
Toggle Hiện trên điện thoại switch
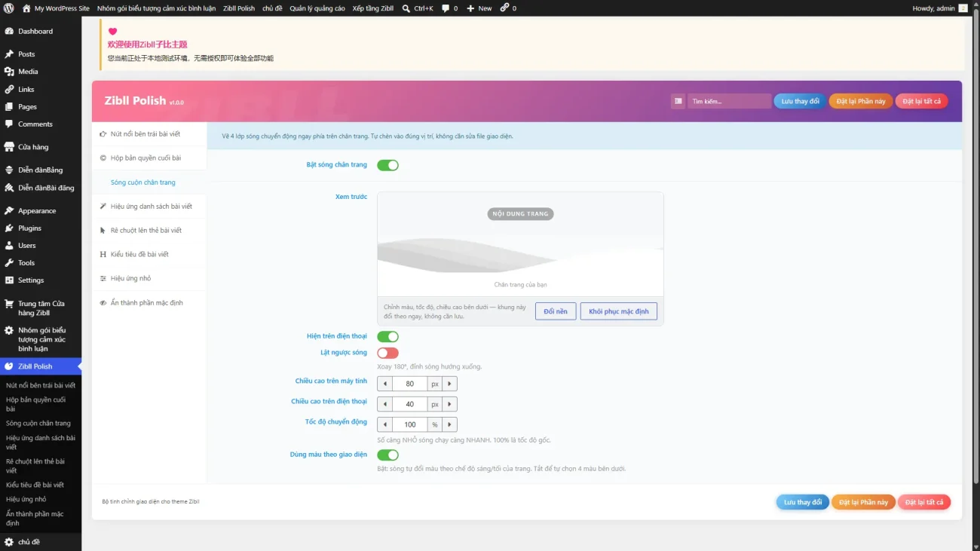pos(387,337)
